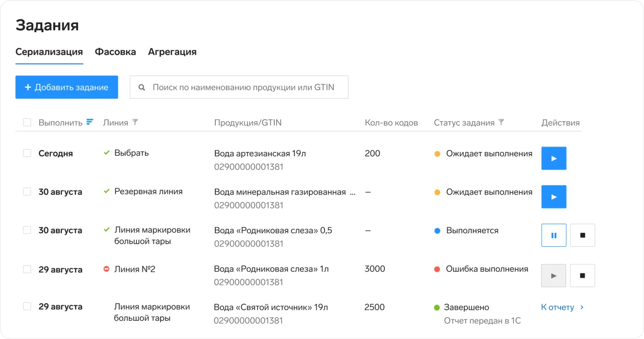644x339 pixels.
Task: Click the Резервная линия cell
Action: click(x=148, y=191)
